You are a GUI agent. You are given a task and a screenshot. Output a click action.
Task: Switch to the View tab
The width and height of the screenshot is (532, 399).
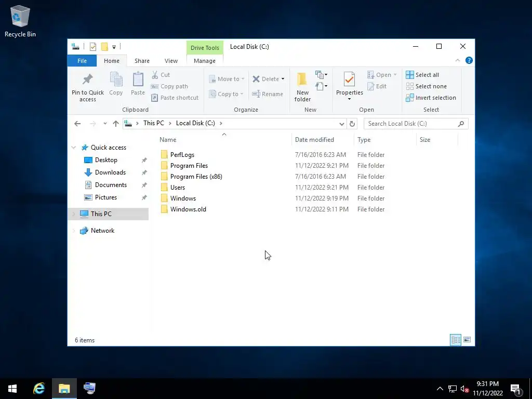point(171,61)
